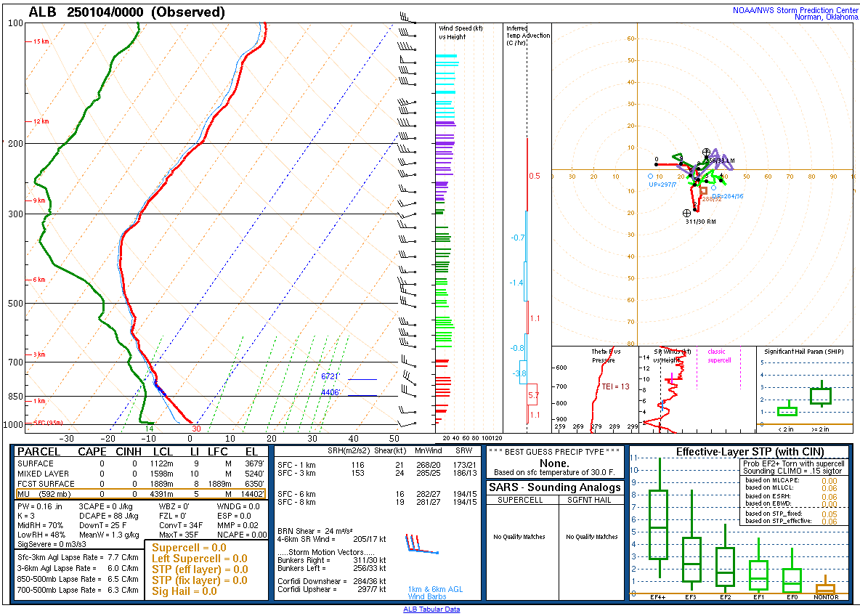
Task: Click the 'FCST SURFACE' parcel row label
Action: pyautogui.click(x=46, y=484)
